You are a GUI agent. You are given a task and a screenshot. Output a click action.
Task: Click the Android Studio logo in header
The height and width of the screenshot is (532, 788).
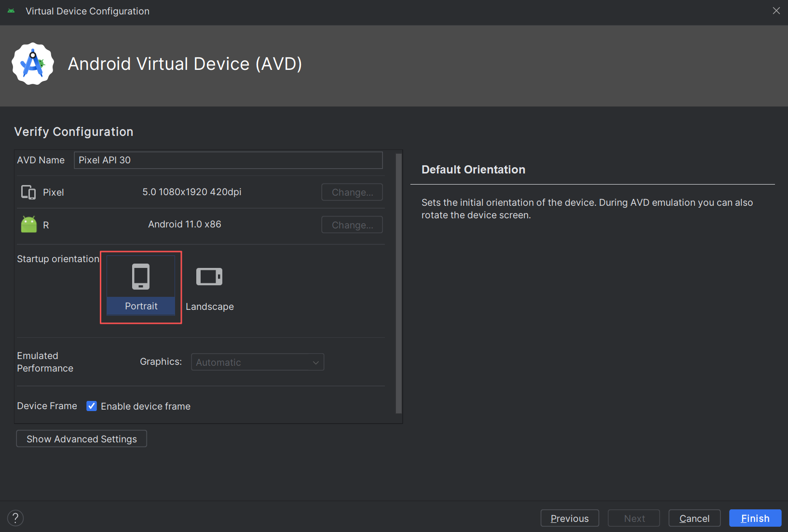click(x=33, y=64)
